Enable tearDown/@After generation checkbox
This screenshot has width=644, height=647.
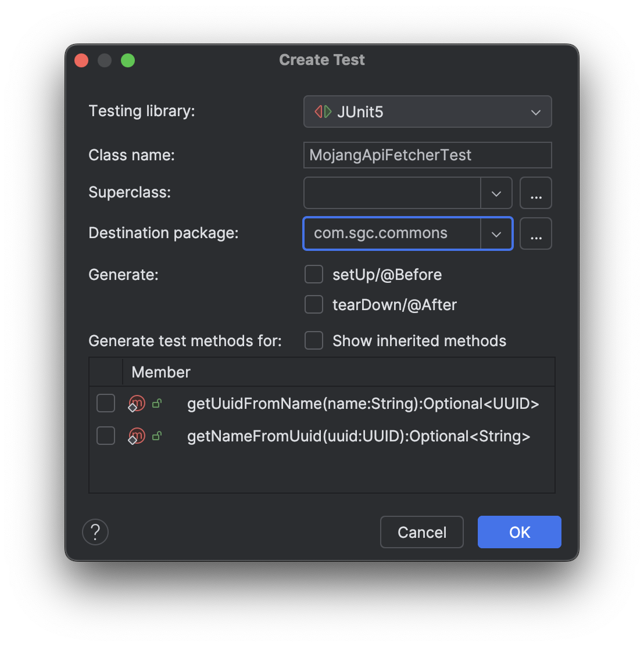(314, 304)
